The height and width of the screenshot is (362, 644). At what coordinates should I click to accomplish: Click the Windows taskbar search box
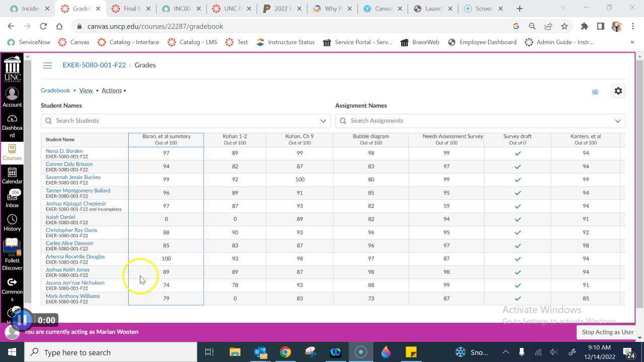coord(111,352)
